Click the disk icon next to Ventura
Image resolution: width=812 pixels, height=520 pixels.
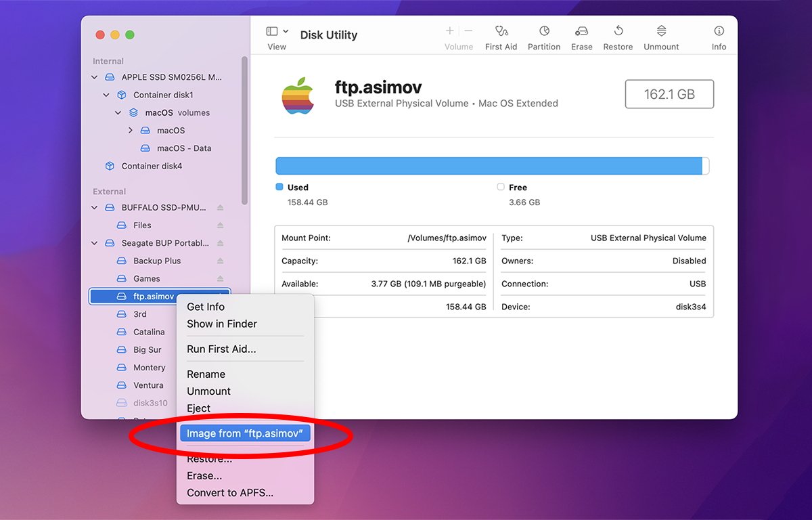point(122,385)
